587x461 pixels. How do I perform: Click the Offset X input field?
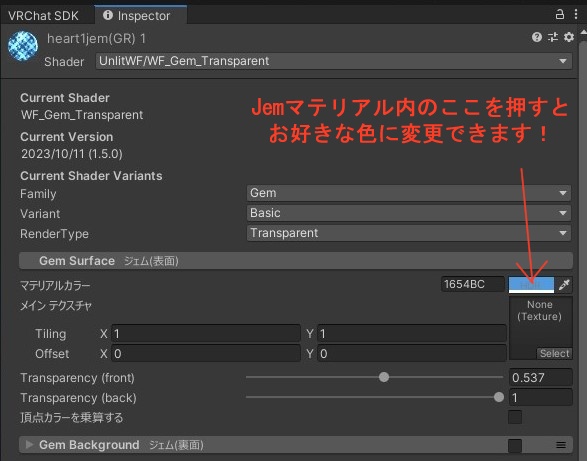pos(206,354)
